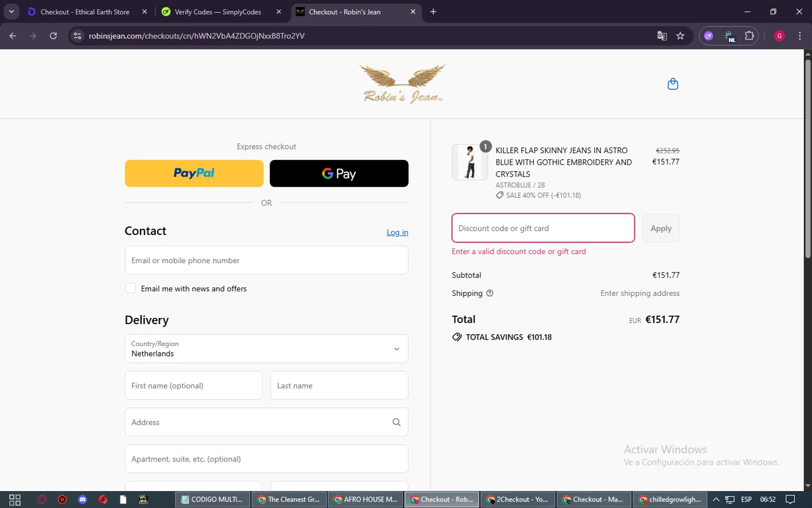Image resolution: width=812 pixels, height=508 pixels.
Task: Expand the Country/Region Netherlands dropdown
Action: (266, 349)
